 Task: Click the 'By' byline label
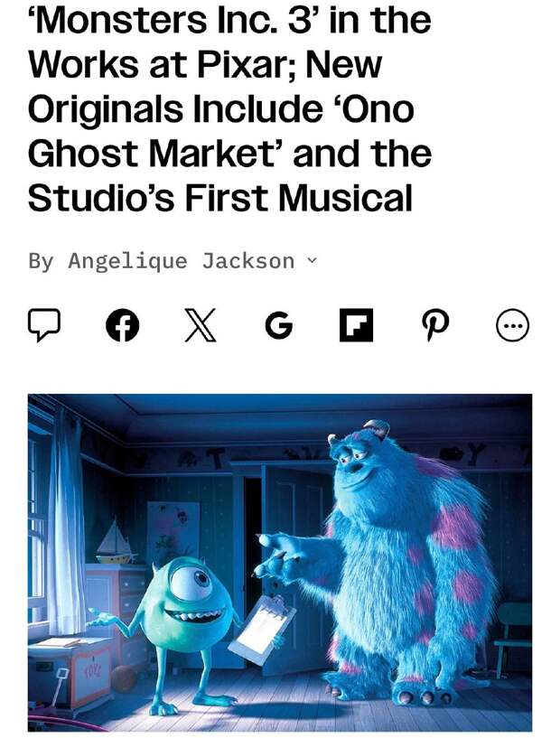pos(42,261)
